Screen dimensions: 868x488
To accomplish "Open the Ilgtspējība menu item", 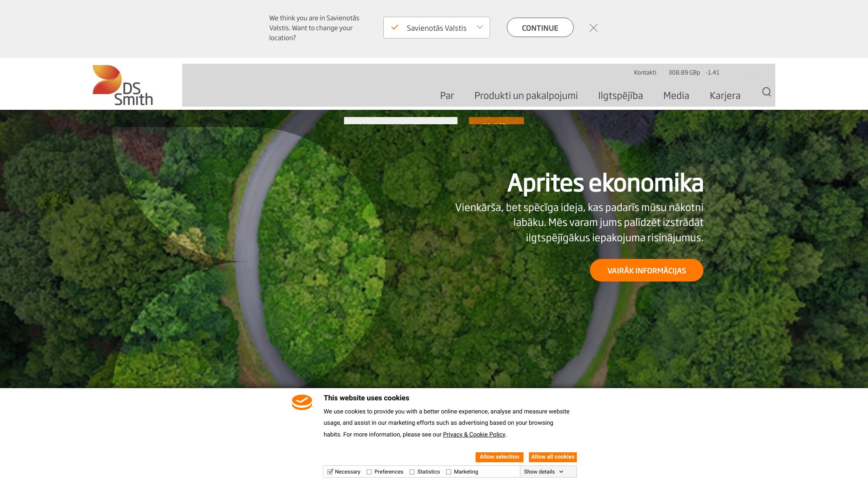I will [620, 95].
